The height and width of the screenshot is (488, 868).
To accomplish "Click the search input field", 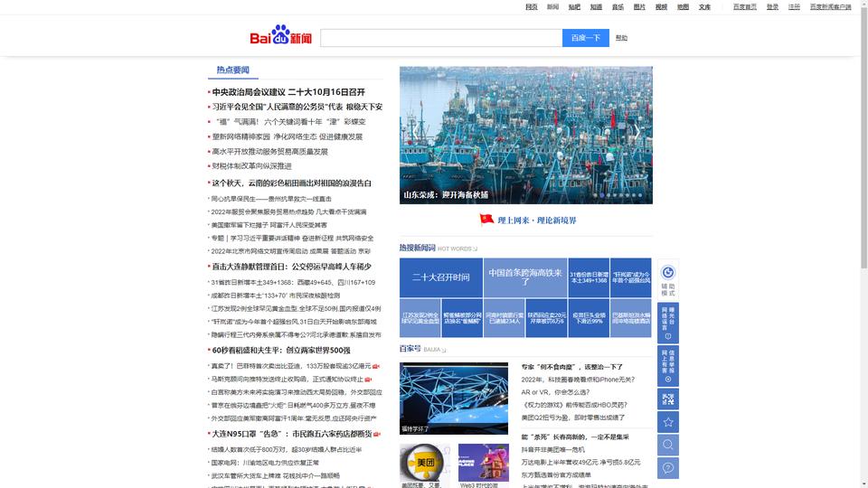I will pyautogui.click(x=441, y=38).
